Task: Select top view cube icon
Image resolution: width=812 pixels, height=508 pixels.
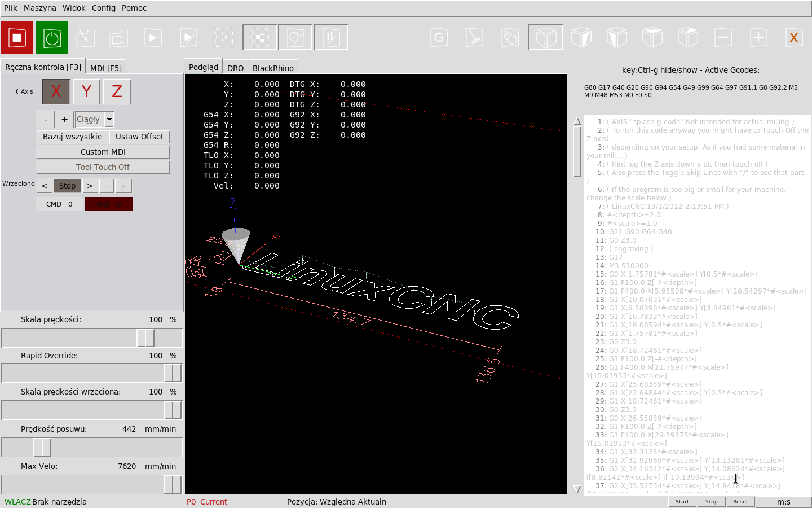Action: [652, 38]
